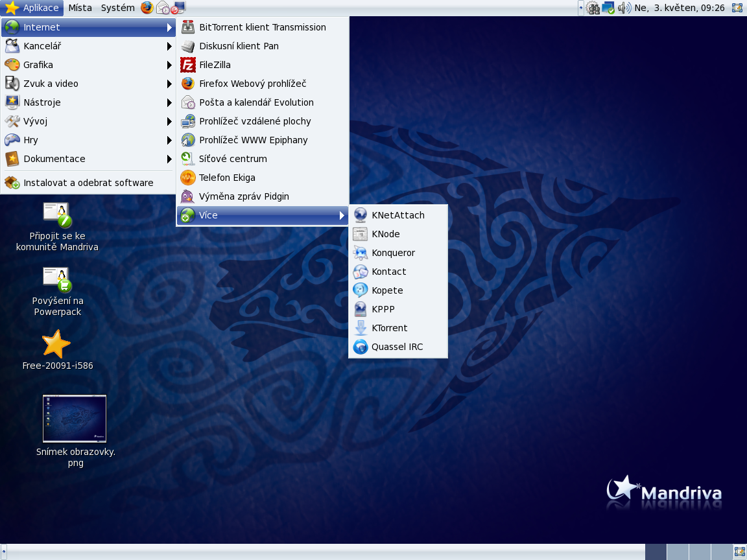Switch to the second workspace in pager
The image size is (747, 560).
(678, 552)
